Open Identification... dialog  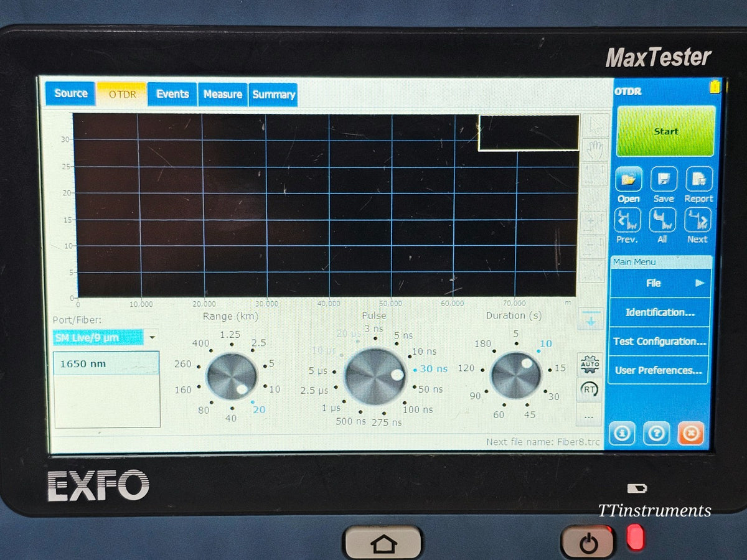coord(660,312)
